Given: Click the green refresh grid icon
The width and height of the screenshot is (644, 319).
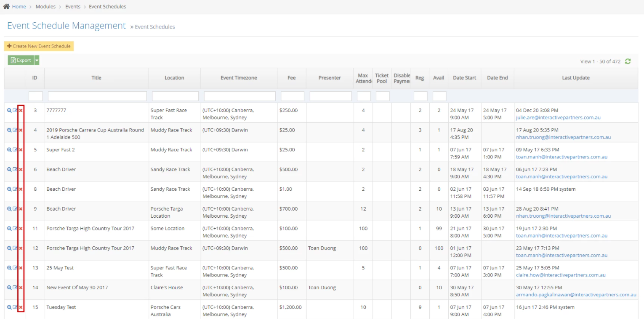Looking at the screenshot, I should point(628,61).
